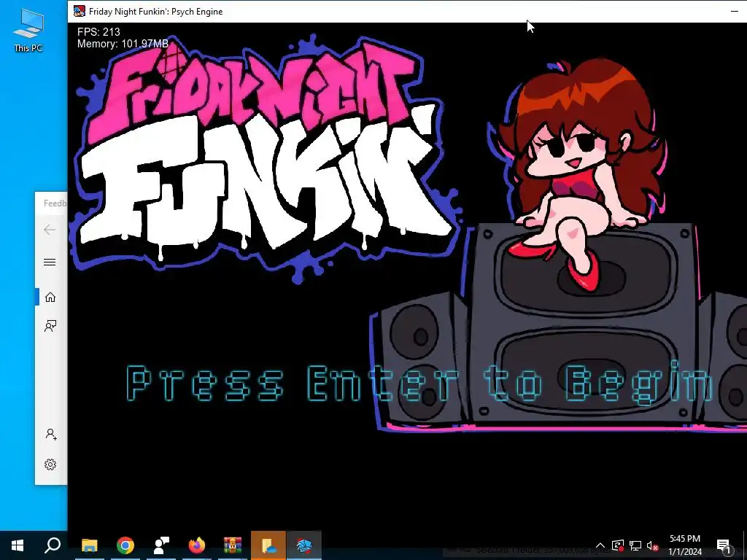
Task: Open the notification center icon
Action: point(724,545)
